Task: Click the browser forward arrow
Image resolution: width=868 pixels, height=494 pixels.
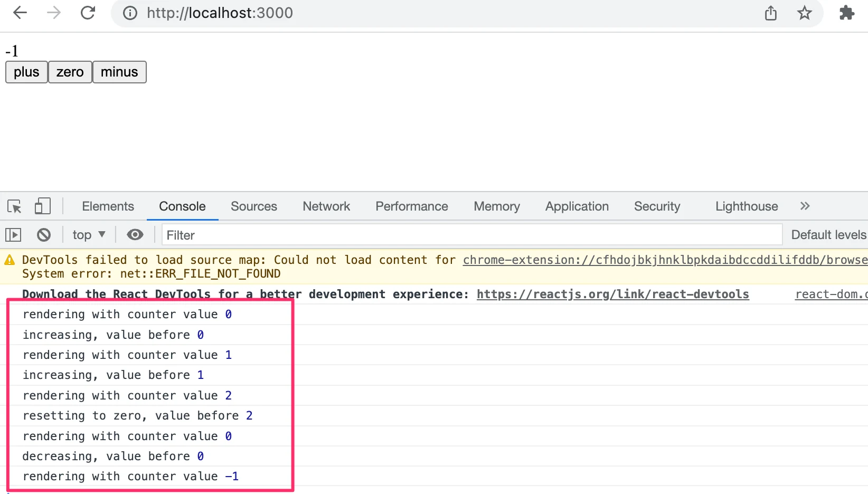Action: click(54, 13)
